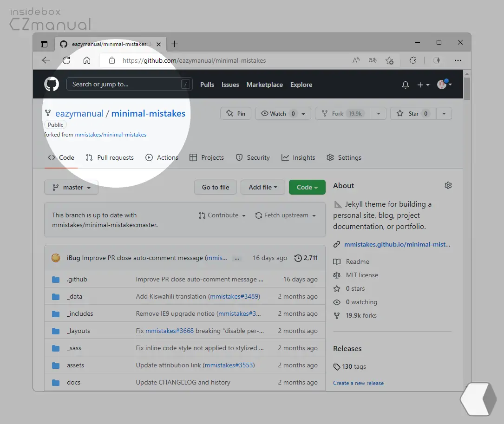
Task: Open the master branch selector
Action: click(x=72, y=188)
